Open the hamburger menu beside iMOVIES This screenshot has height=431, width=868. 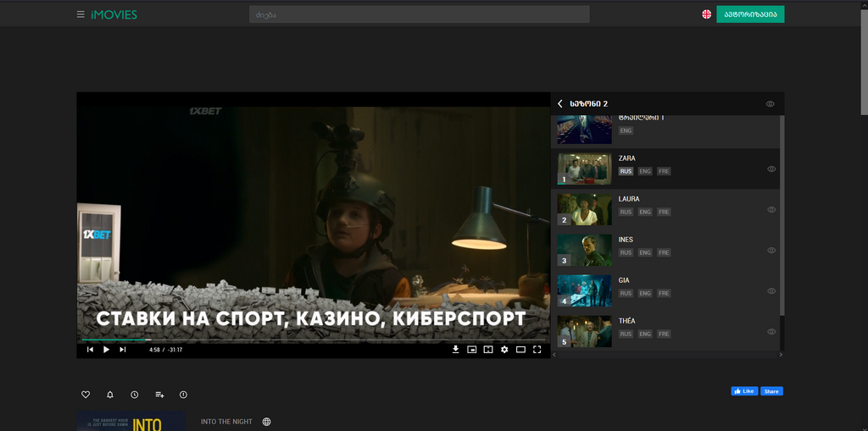pyautogui.click(x=81, y=14)
